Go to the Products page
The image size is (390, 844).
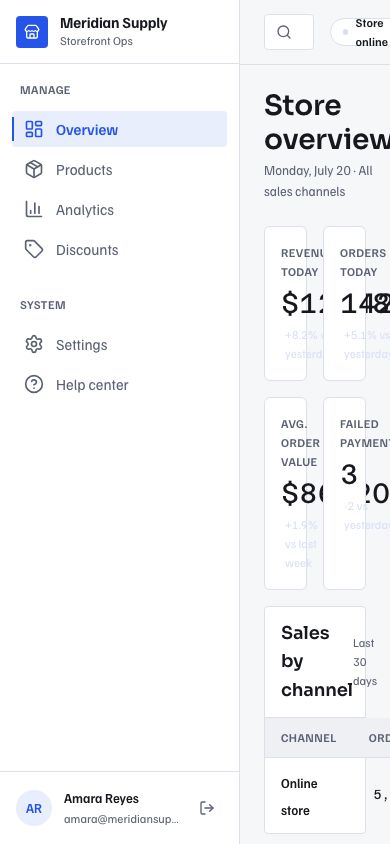pyautogui.click(x=119, y=170)
